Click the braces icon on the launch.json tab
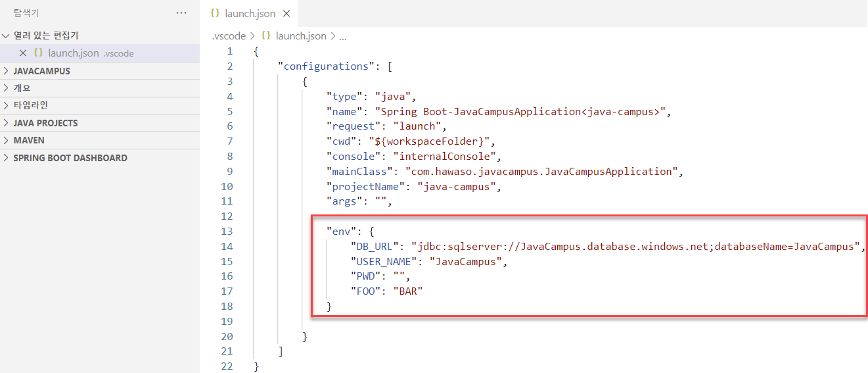Image resolution: width=868 pixels, height=373 pixels. click(x=215, y=14)
